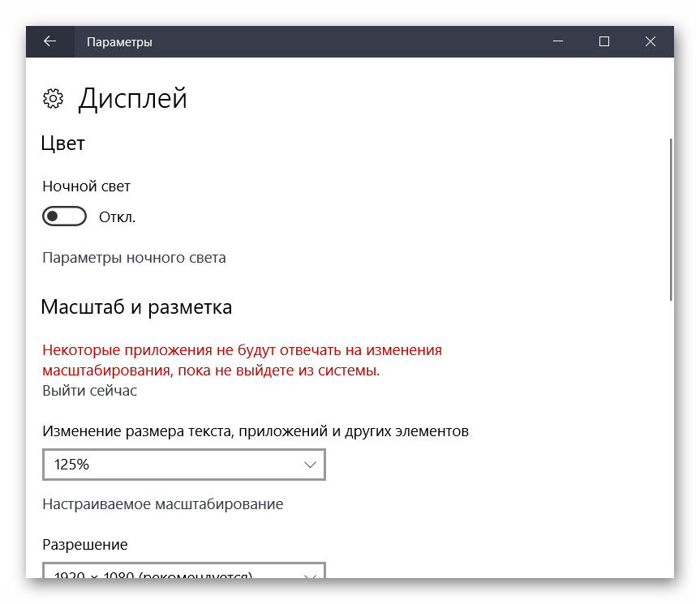Screen dimensions: 700x604
Task: Click the Дисплей page heading
Action: (x=132, y=99)
